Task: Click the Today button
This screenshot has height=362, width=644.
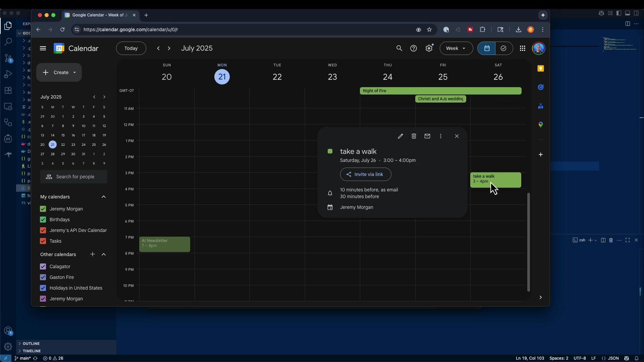Action: tap(131, 48)
